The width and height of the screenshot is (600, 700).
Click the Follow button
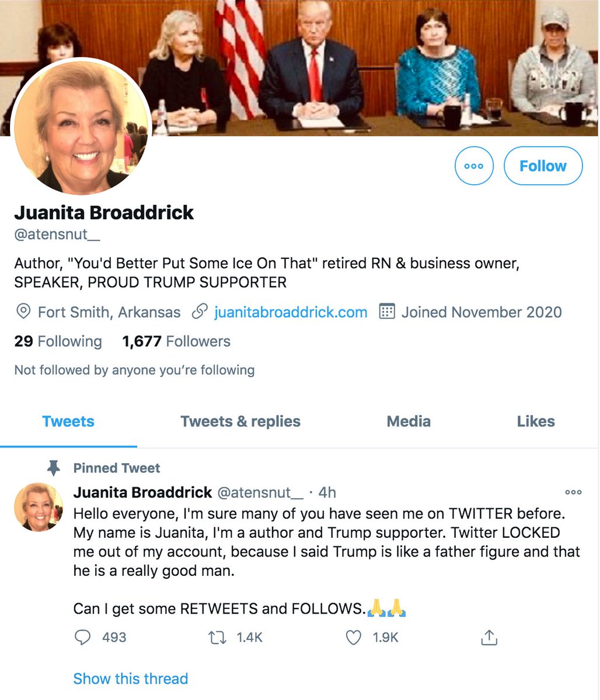tap(543, 166)
